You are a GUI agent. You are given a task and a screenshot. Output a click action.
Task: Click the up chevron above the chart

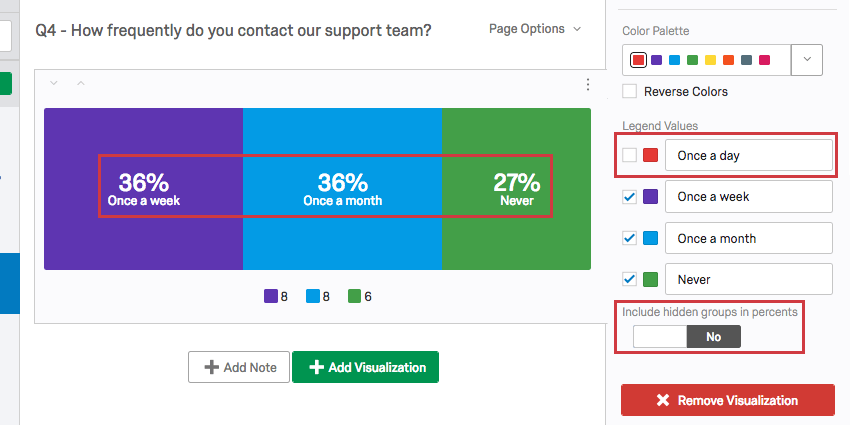pos(81,83)
